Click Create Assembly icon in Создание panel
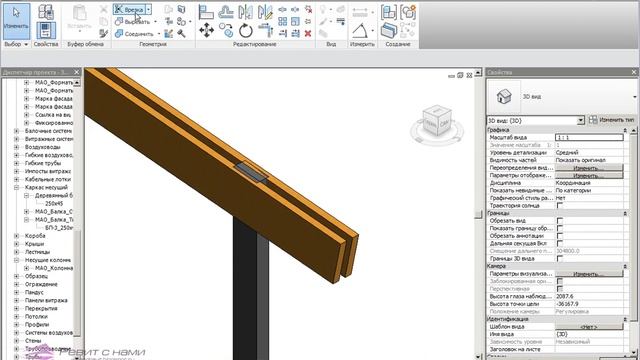This screenshot has height=360, width=640. coord(389,12)
